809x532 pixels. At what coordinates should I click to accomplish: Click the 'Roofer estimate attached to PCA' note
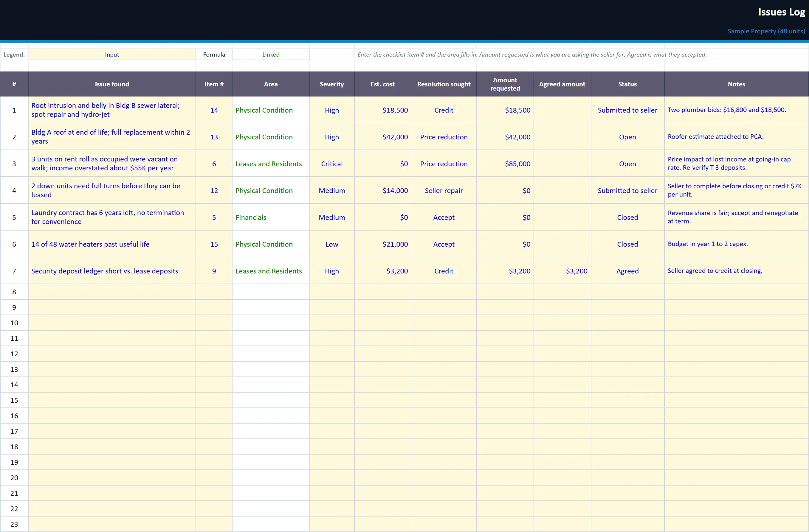pos(736,137)
